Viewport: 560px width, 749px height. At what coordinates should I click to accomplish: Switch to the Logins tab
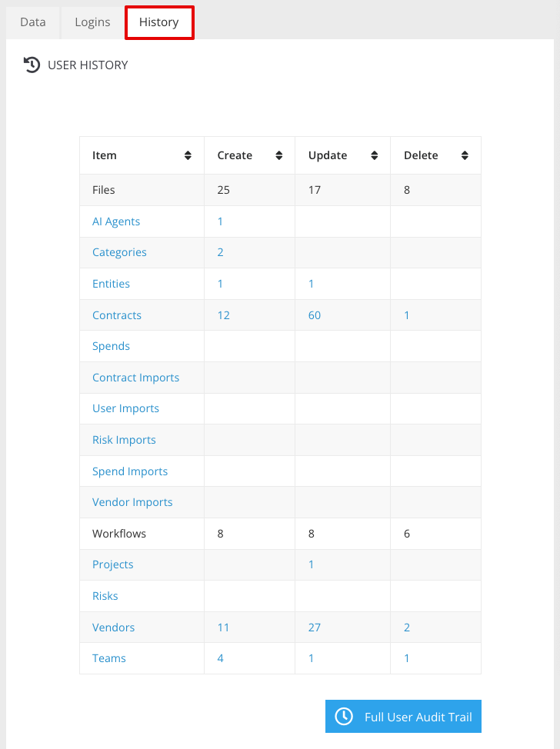point(92,22)
